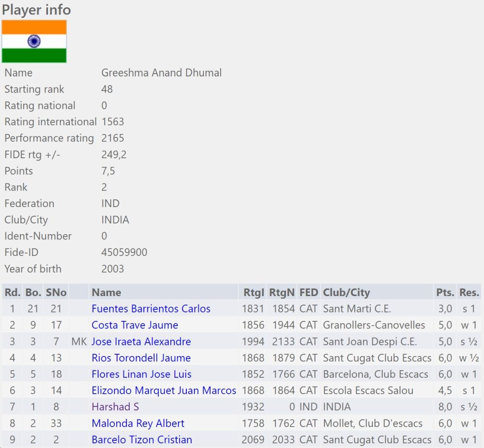Click the Res. column header
The width and height of the screenshot is (484, 448).
[x=469, y=292]
